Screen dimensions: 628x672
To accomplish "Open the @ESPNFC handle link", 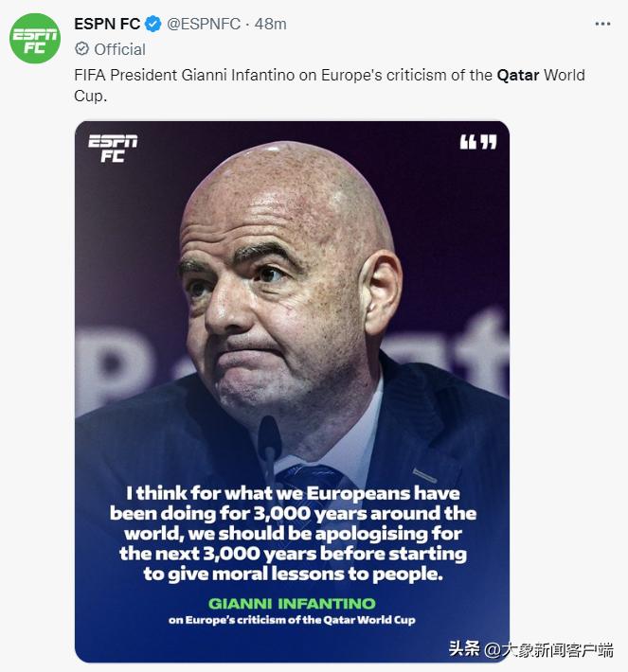I will point(202,24).
